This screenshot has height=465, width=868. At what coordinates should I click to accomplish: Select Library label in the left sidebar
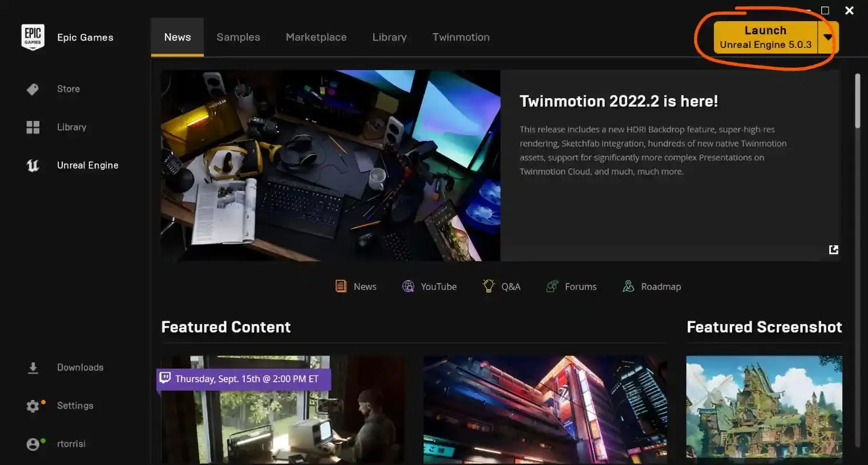(x=71, y=127)
